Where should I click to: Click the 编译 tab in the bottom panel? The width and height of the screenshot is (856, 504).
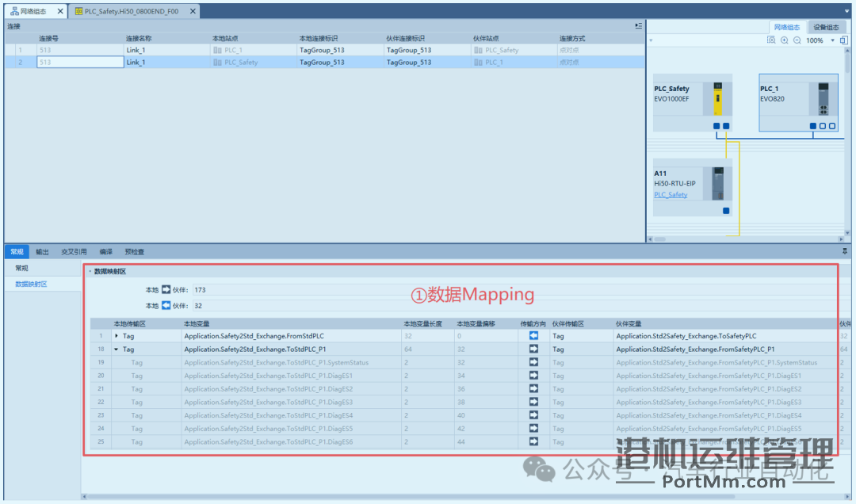coord(106,251)
